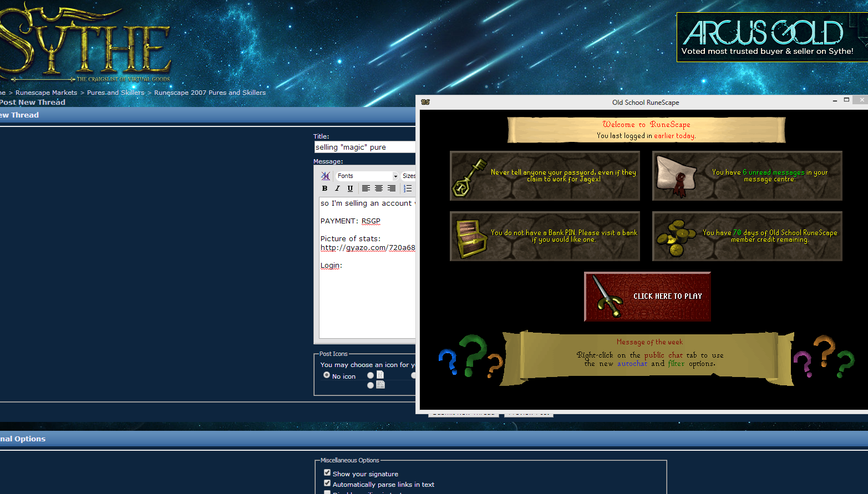Align message text to the left
The height and width of the screenshot is (494, 868).
366,189
